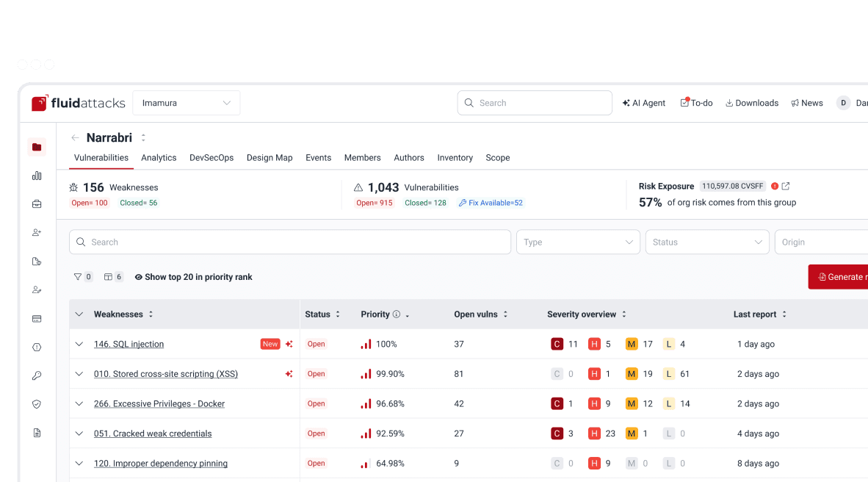
Task: Open the shield policies icon in the sidebar
Action: tap(37, 403)
